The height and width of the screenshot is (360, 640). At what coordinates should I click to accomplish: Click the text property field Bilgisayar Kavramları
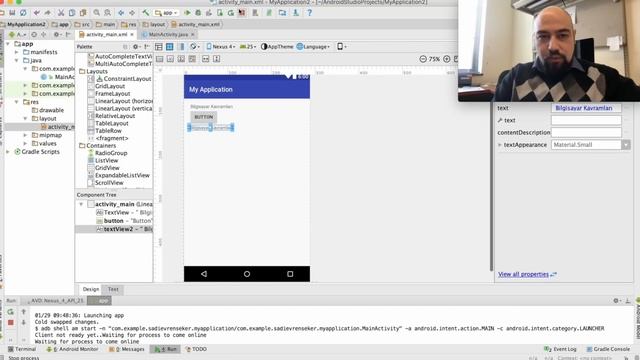586,108
